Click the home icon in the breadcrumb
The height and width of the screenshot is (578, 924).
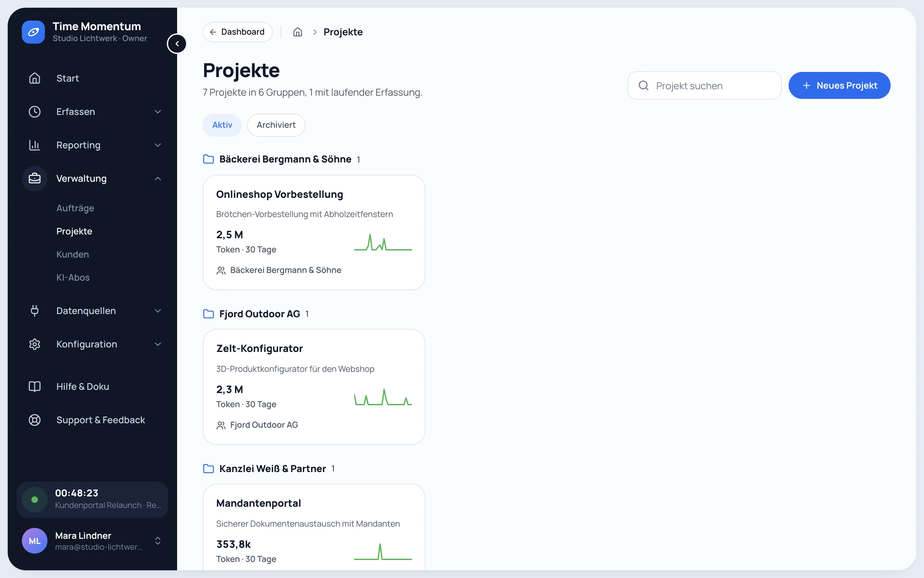[297, 32]
